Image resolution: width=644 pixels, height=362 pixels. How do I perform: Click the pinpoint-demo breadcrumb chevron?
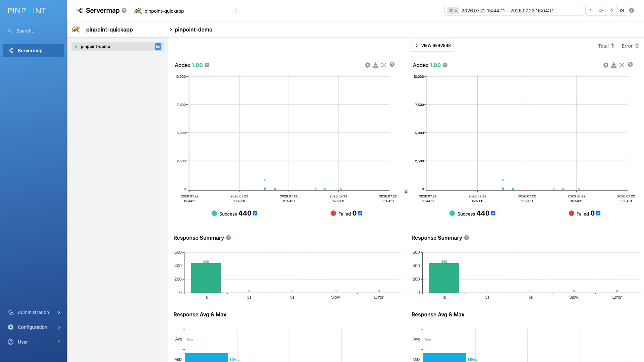point(171,29)
